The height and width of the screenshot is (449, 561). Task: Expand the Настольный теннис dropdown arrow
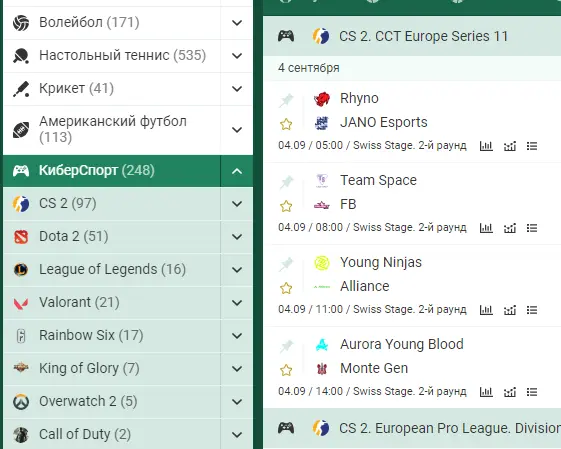[236, 55]
